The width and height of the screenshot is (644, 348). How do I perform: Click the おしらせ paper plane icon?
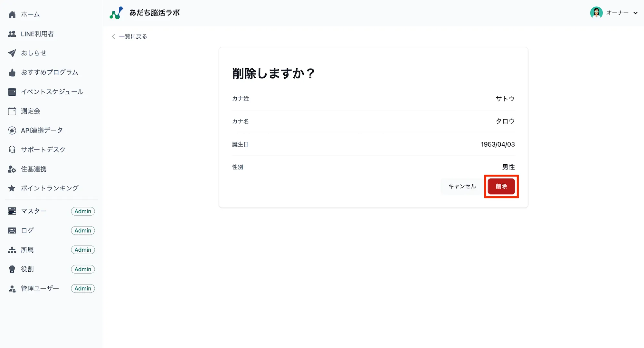point(12,53)
